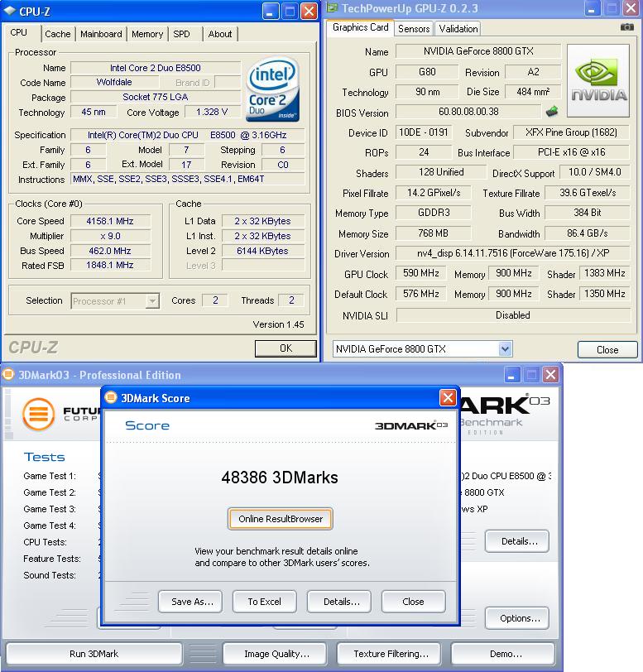Screen dimensions: 643x672
Task: Open the Online ResultBrowser
Action: [281, 519]
